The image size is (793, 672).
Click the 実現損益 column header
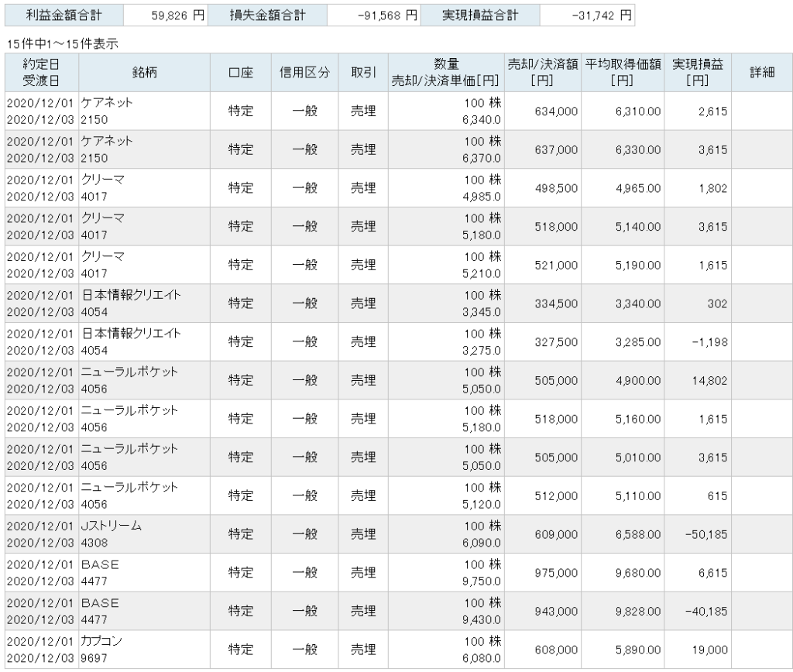(x=698, y=72)
